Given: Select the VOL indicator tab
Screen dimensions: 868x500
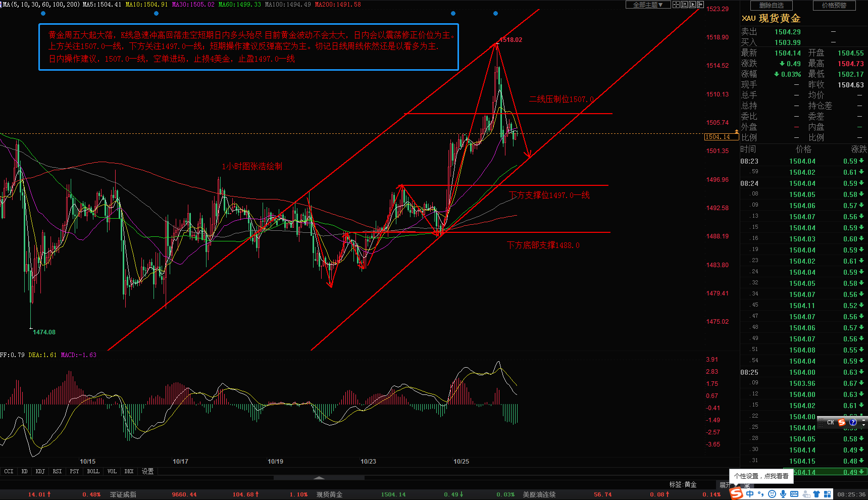Looking at the screenshot, I should point(112,471).
